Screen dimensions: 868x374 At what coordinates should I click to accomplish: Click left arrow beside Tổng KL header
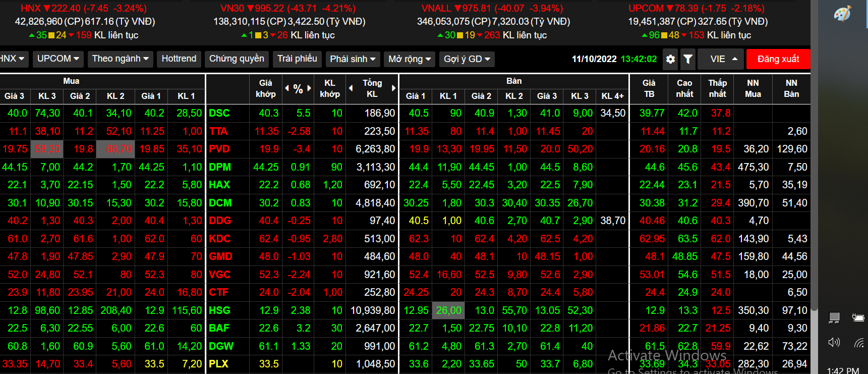click(351, 88)
